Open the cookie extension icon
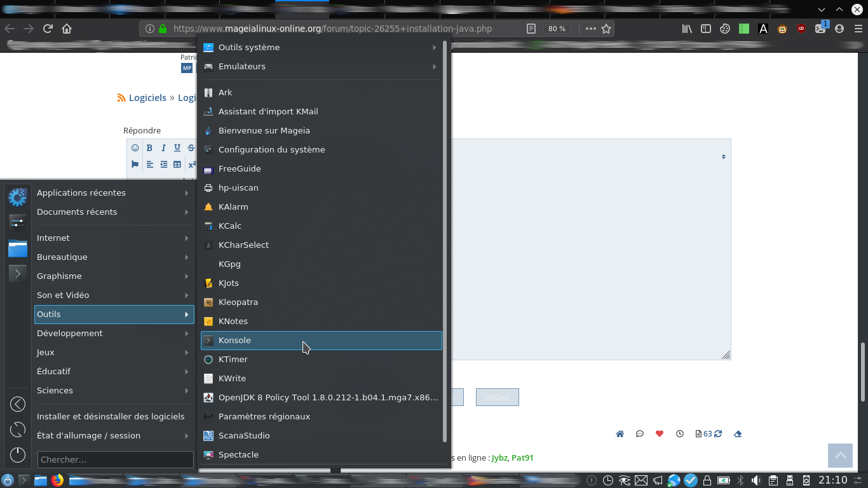Screen dimensions: 868x488 725,29
